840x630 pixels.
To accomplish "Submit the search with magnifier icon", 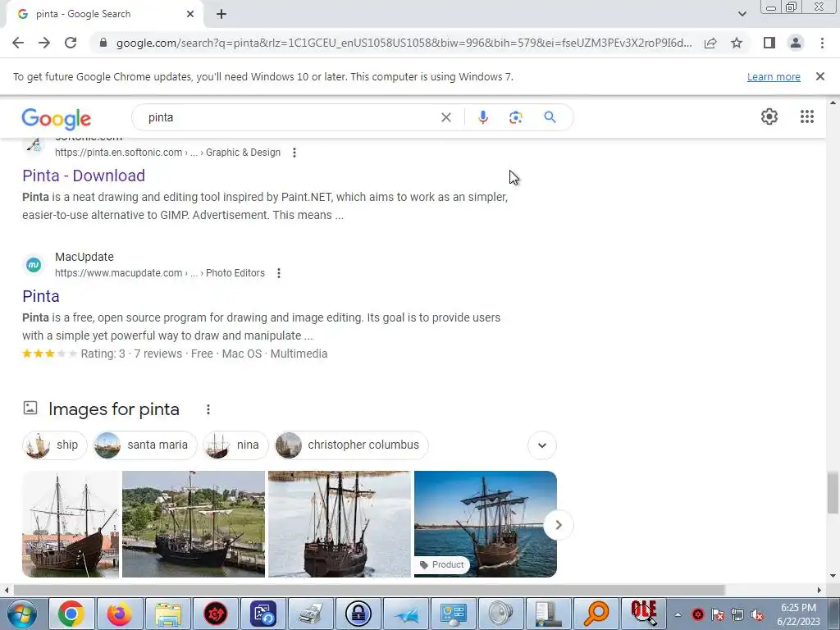I will coord(550,117).
